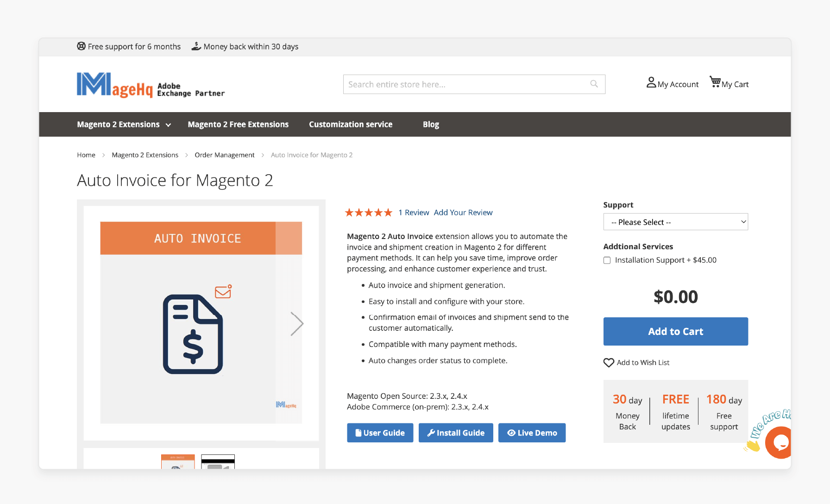
Task: Open the shopping cart icon
Action: click(715, 82)
